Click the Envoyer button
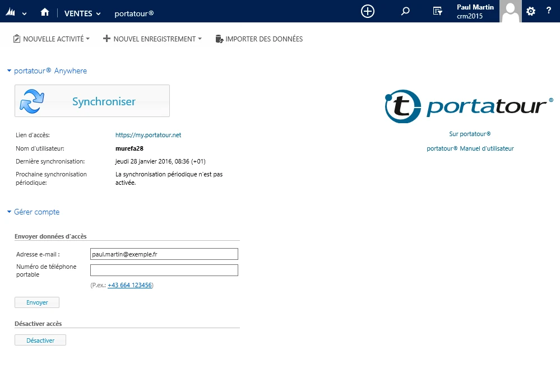Viewport: 560px width, 392px height. click(37, 302)
